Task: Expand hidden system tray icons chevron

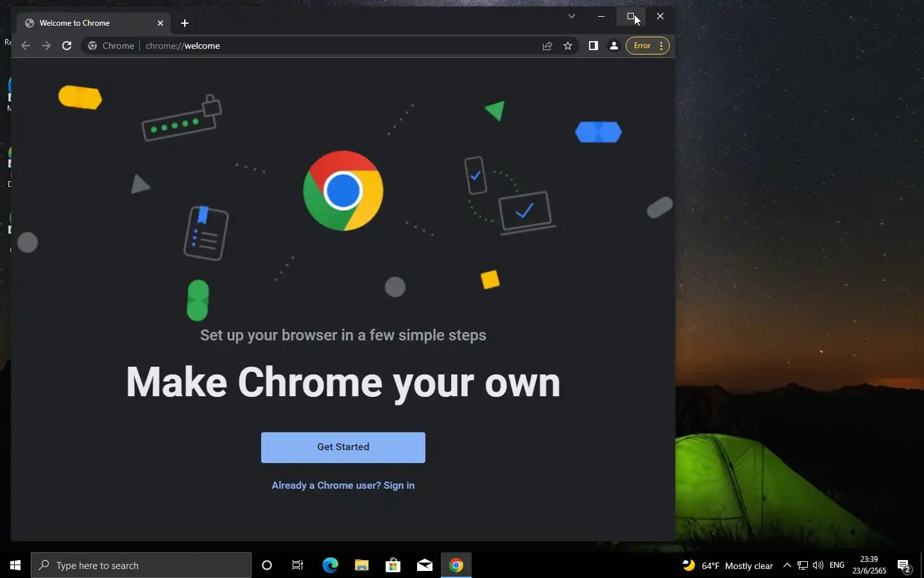Action: tap(787, 566)
